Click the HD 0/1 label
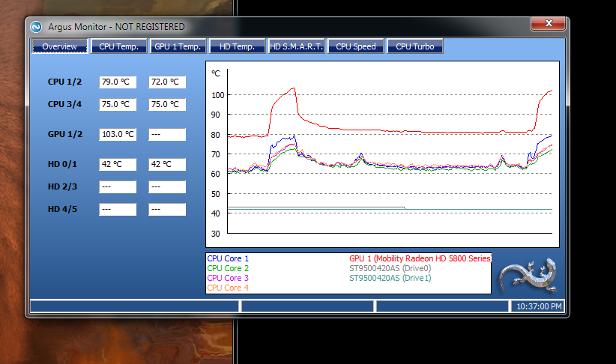 coord(62,164)
